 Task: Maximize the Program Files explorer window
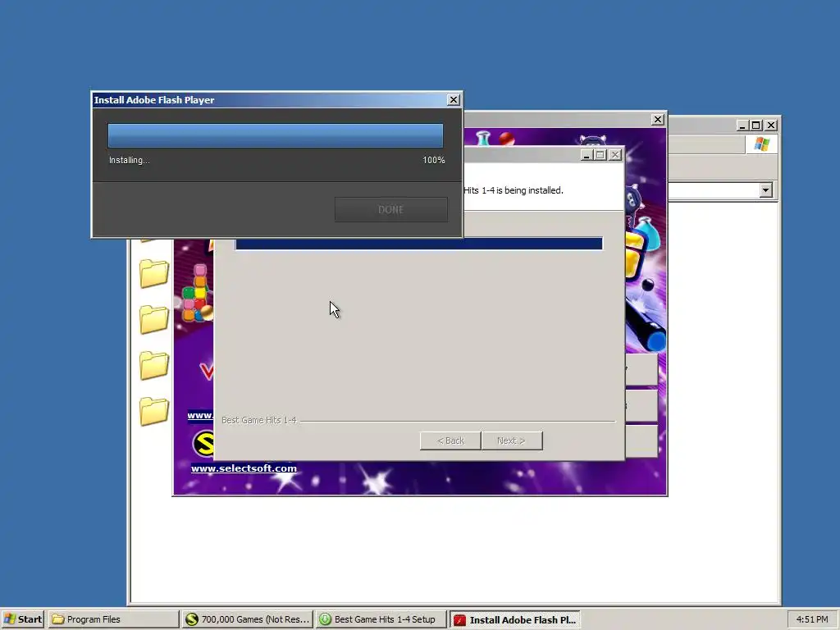point(756,126)
